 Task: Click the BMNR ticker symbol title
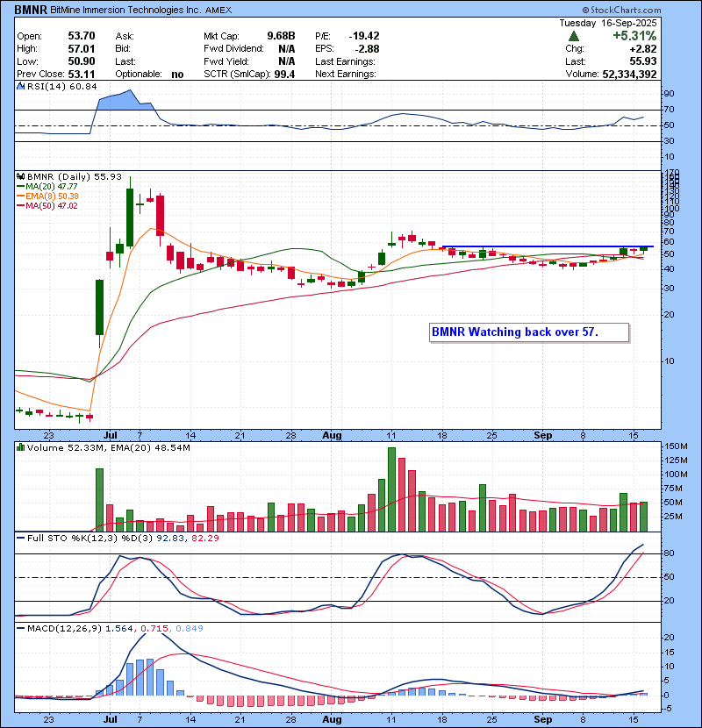31,10
